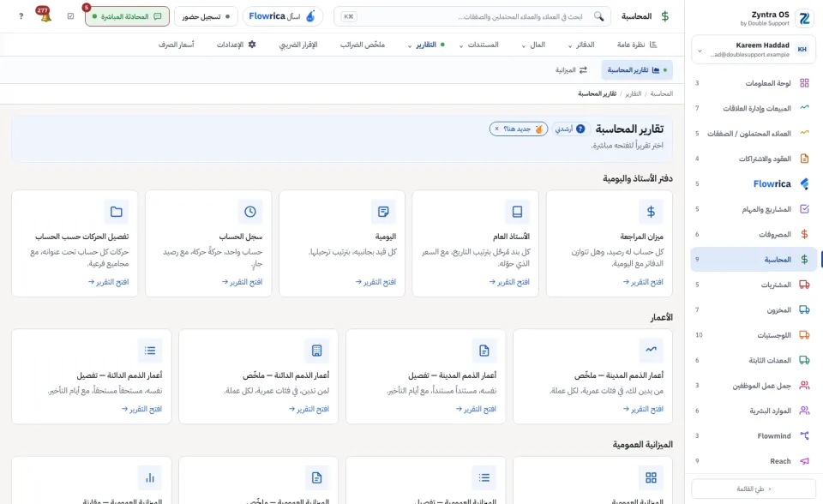Click the search magnifier icon
823x504 pixels.
599,16
